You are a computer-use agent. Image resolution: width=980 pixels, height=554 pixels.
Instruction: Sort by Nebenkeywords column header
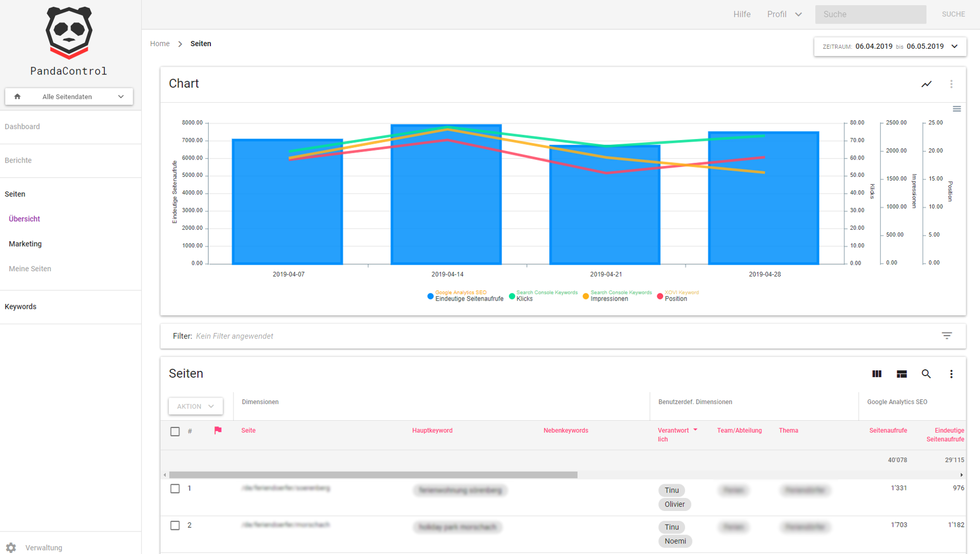coord(566,431)
